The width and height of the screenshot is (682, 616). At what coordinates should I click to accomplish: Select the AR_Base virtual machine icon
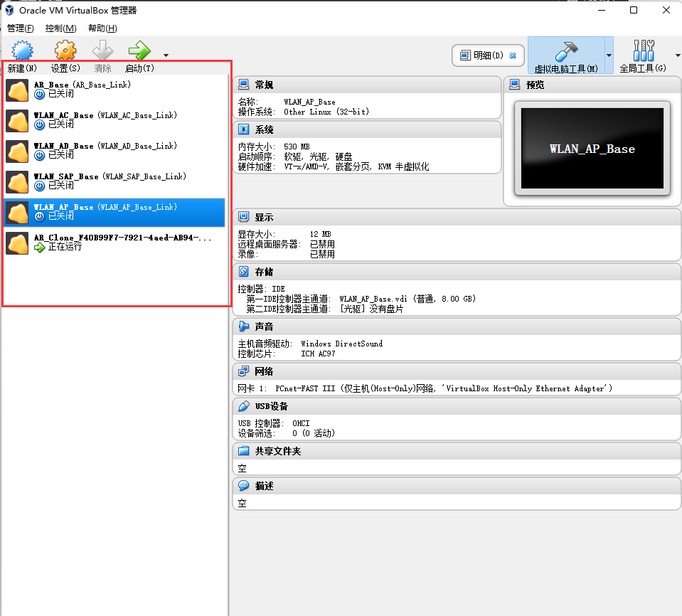click(x=16, y=90)
